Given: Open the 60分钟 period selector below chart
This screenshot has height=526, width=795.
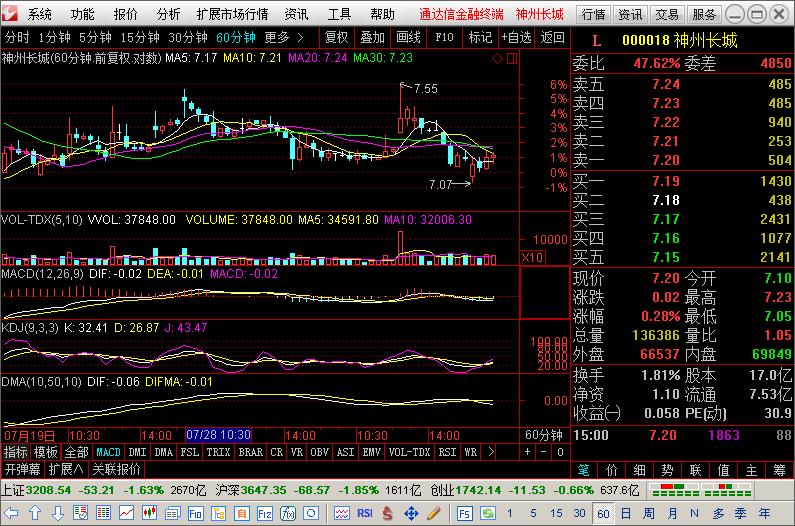Looking at the screenshot, I should tap(544, 435).
